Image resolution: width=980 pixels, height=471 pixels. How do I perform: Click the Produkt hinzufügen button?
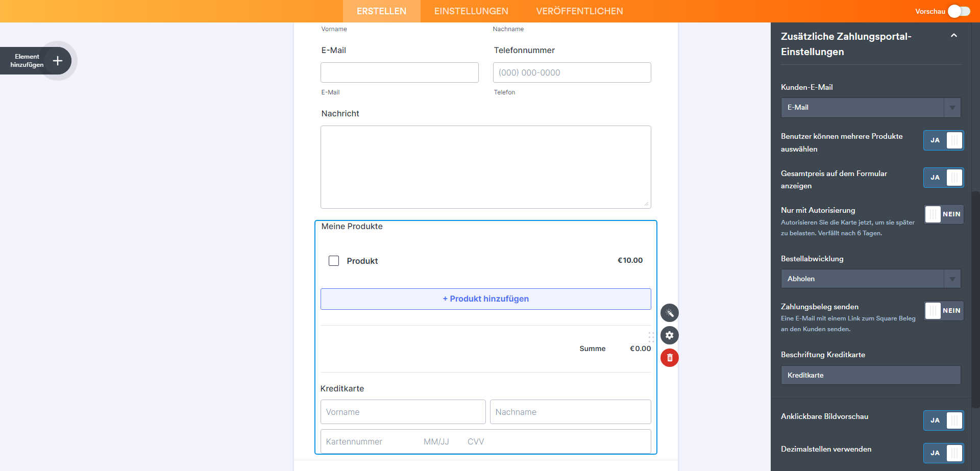click(x=485, y=299)
